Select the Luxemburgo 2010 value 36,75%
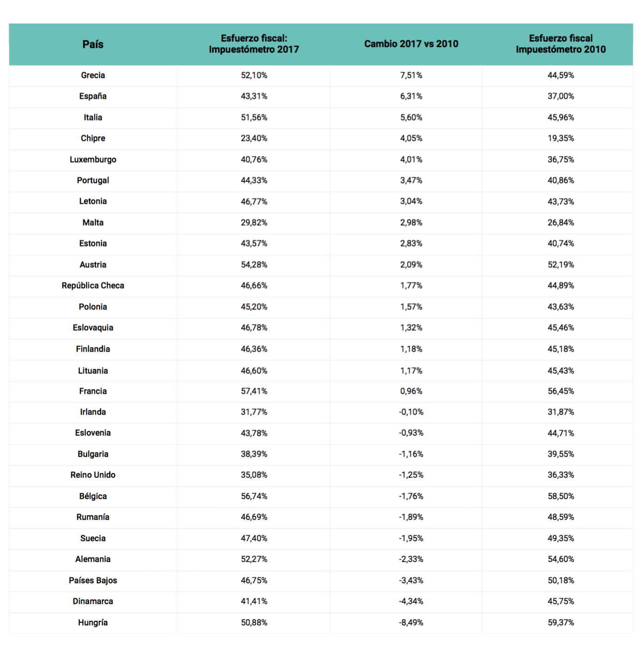The image size is (644, 650). 561,160
